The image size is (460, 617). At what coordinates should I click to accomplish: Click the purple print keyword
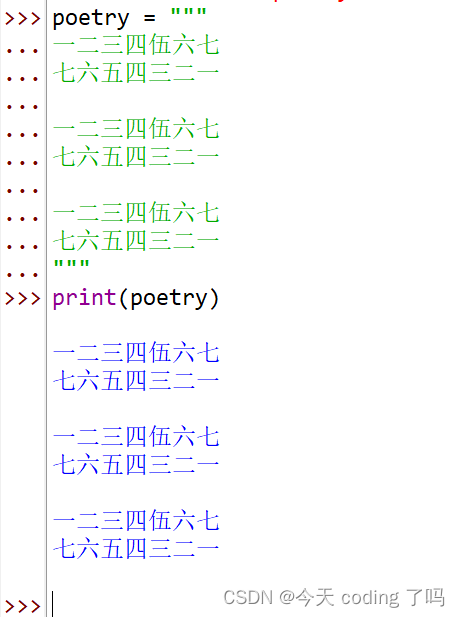click(x=84, y=298)
